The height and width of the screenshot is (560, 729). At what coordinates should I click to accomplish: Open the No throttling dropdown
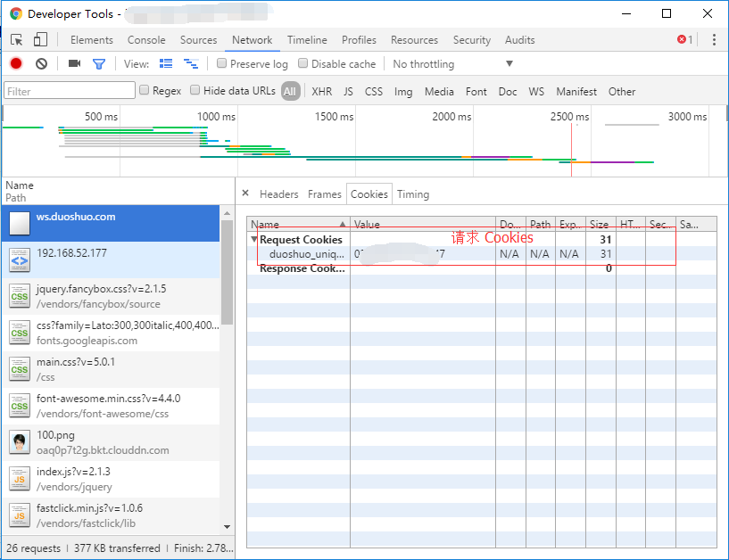[x=452, y=63]
